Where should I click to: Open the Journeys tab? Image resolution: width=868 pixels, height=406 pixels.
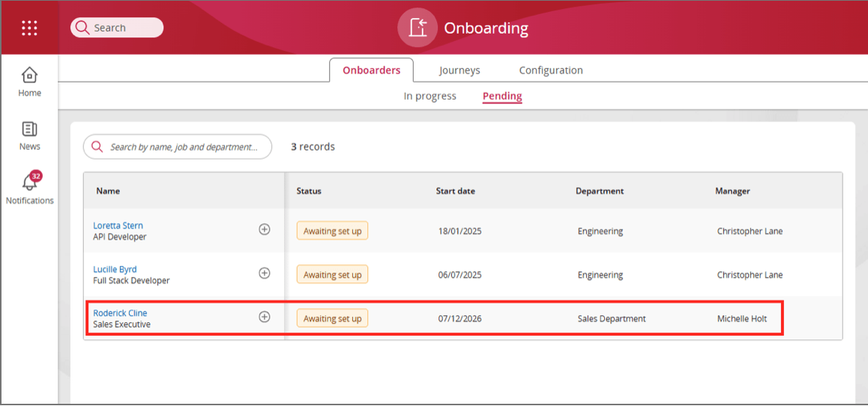coord(459,70)
